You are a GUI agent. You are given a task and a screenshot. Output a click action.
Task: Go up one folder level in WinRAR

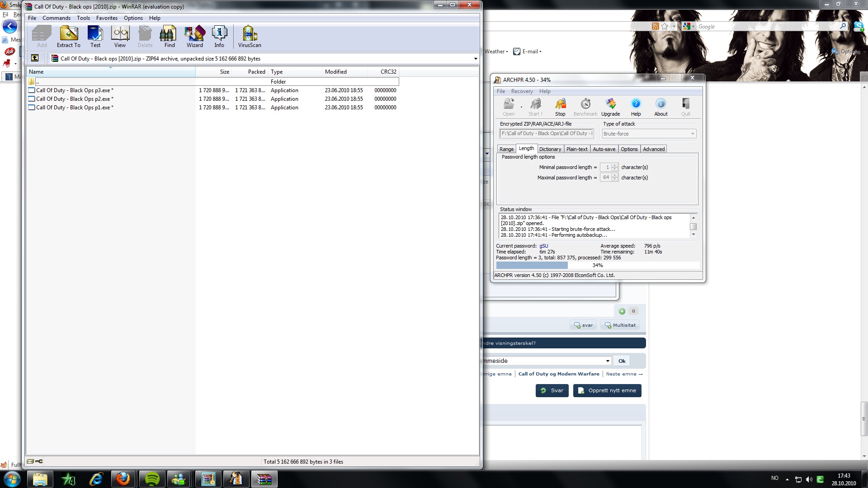(35, 58)
